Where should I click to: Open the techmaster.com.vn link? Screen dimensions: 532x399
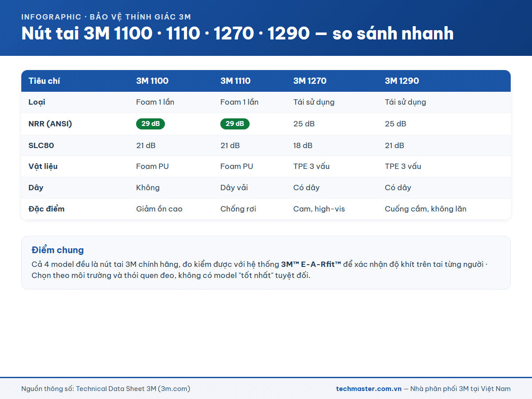369,389
